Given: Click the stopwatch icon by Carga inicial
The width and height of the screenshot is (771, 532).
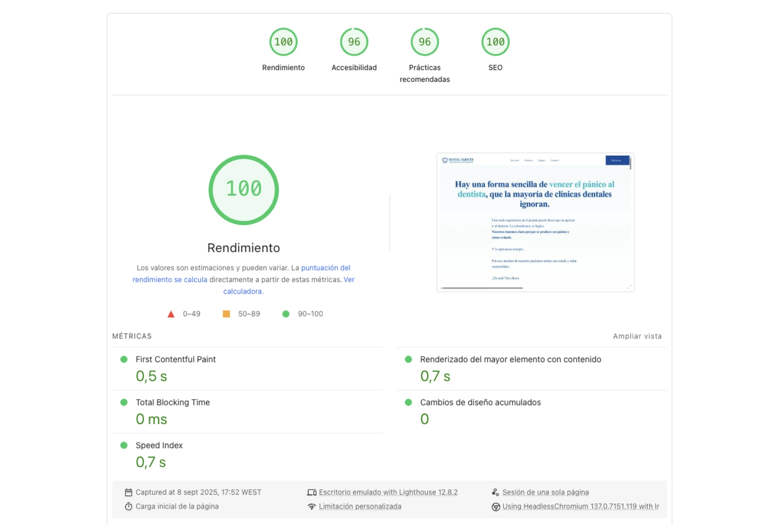Looking at the screenshot, I should 128,507.
